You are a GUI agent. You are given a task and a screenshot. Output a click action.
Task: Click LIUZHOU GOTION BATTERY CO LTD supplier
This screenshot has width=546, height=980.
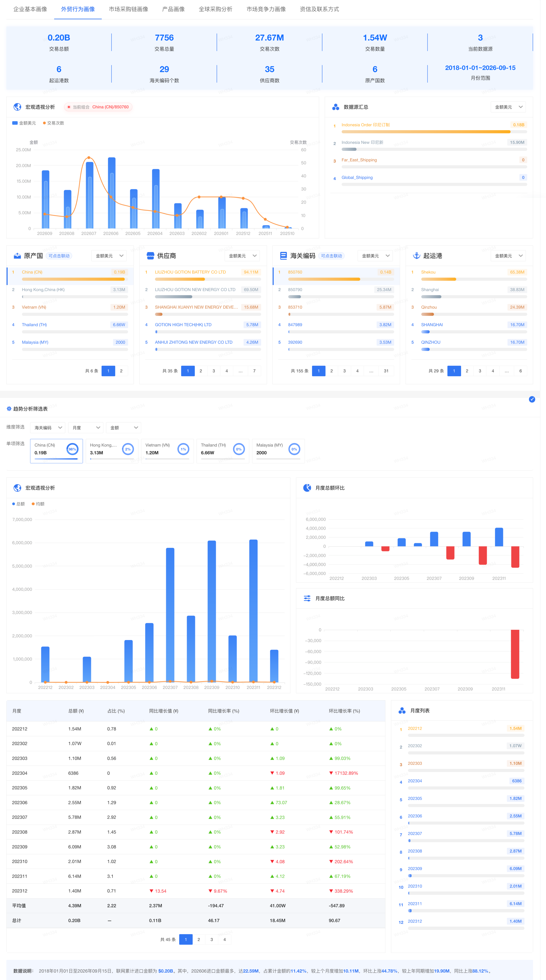(190, 272)
